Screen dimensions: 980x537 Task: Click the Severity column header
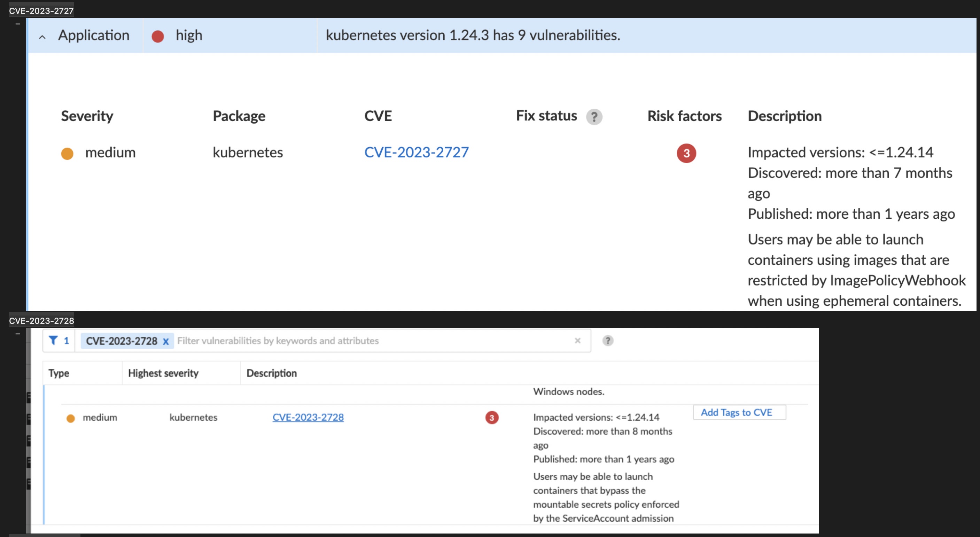87,116
